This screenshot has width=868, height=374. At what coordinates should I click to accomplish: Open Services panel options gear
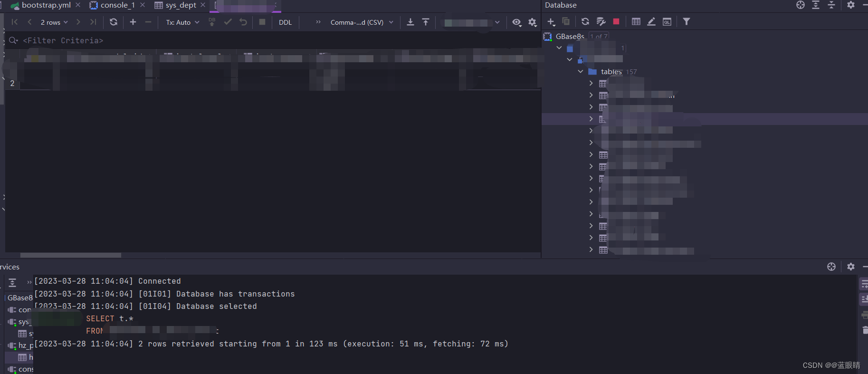pos(851,267)
